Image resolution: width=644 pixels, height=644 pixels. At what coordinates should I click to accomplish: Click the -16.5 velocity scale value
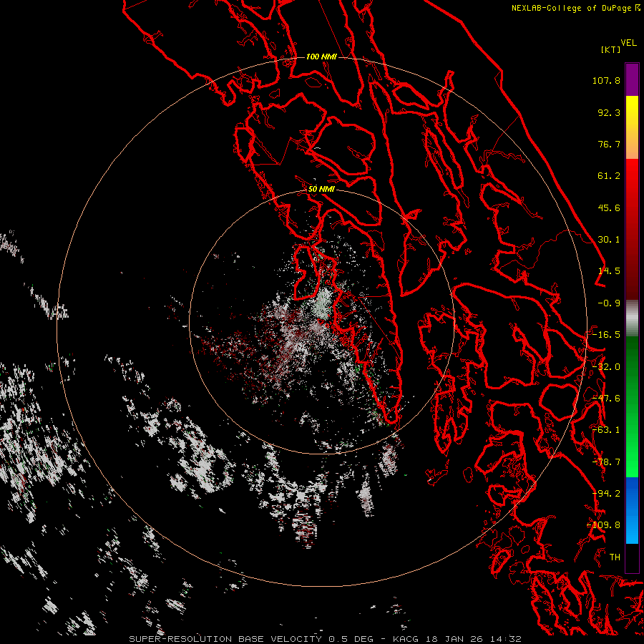click(606, 335)
